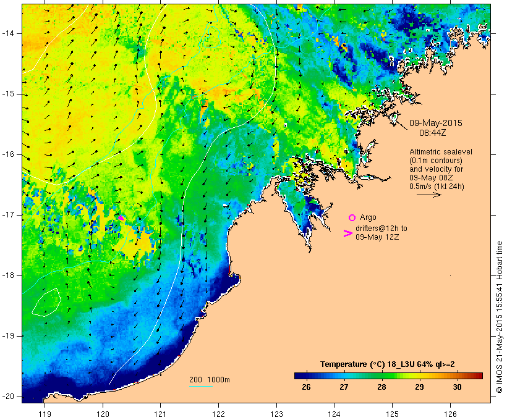
Task: Click the colorbar value 26
Action: (306, 387)
